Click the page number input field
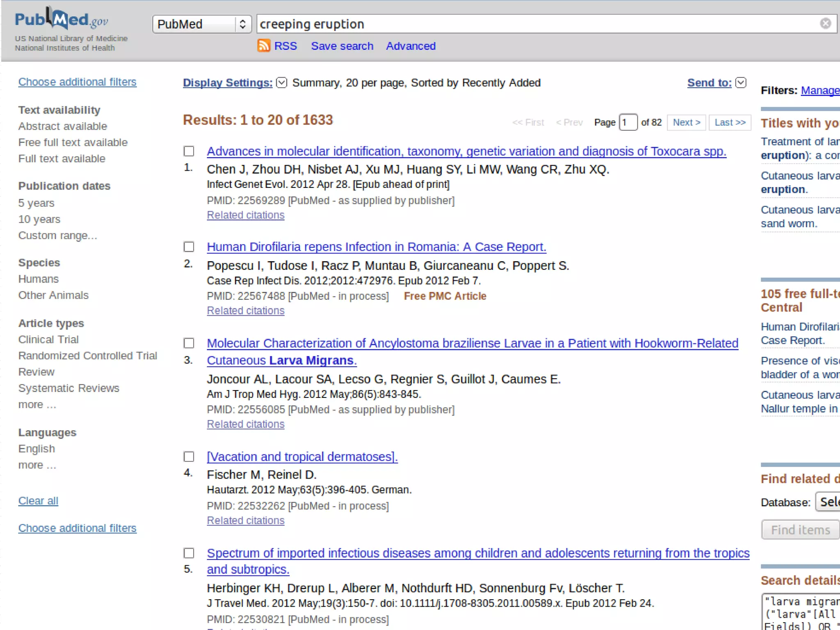 coord(628,123)
